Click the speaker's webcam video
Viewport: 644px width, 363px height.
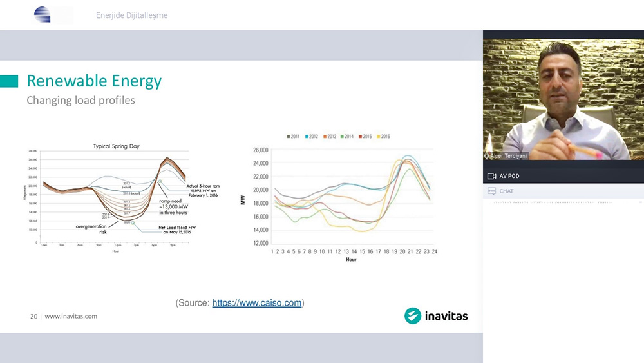coord(563,99)
